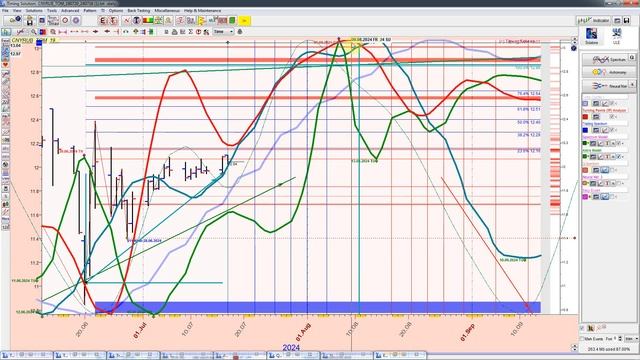
Task: Click the red power circle icon
Action: [x=198, y=31]
